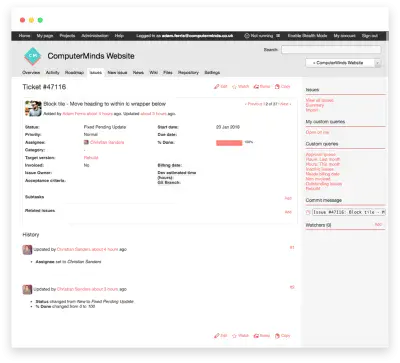Open Projects in the top bar

[67, 36]
